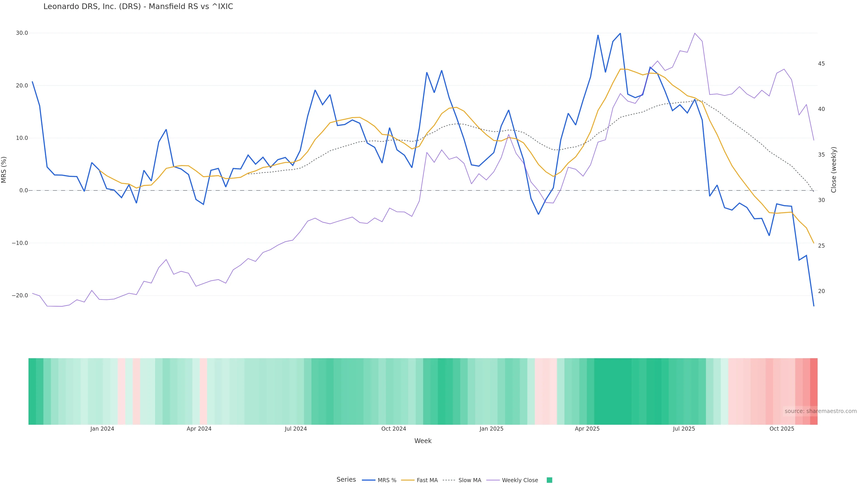Click the MRS (%) left axis title
Screen dimensions: 868x488
tap(4, 170)
